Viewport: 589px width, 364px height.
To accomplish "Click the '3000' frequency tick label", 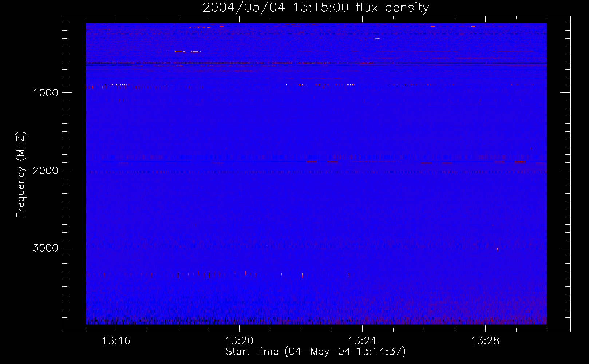I will point(46,248).
